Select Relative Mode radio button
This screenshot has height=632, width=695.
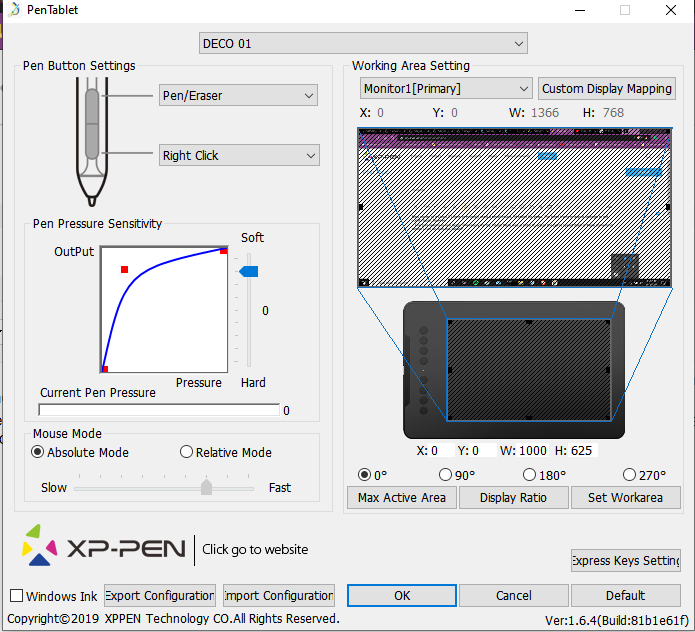[x=186, y=452]
